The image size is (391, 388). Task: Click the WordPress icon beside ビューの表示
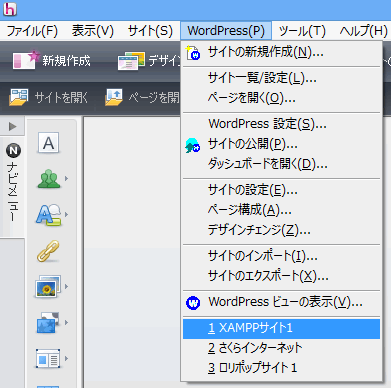pos(193,303)
